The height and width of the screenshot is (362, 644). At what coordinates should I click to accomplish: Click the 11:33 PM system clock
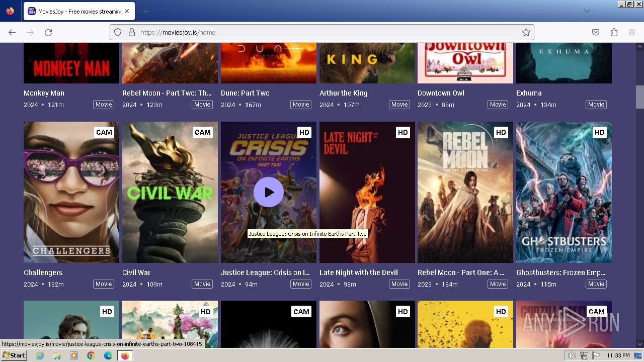point(618,355)
